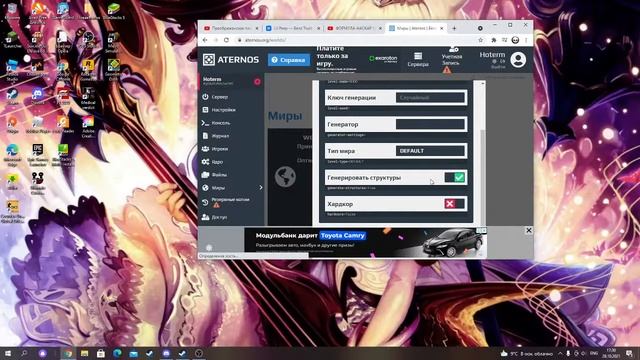Select the Миры Aternos tab

pos(416,28)
